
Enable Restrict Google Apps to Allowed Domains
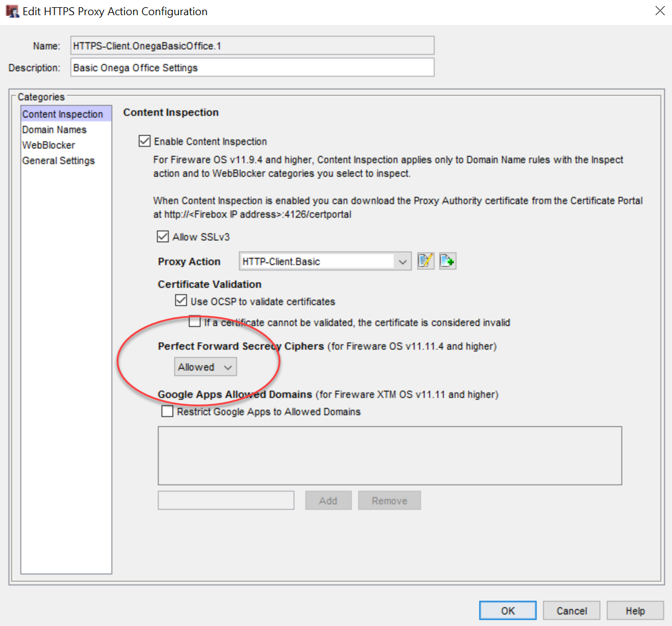(x=167, y=411)
